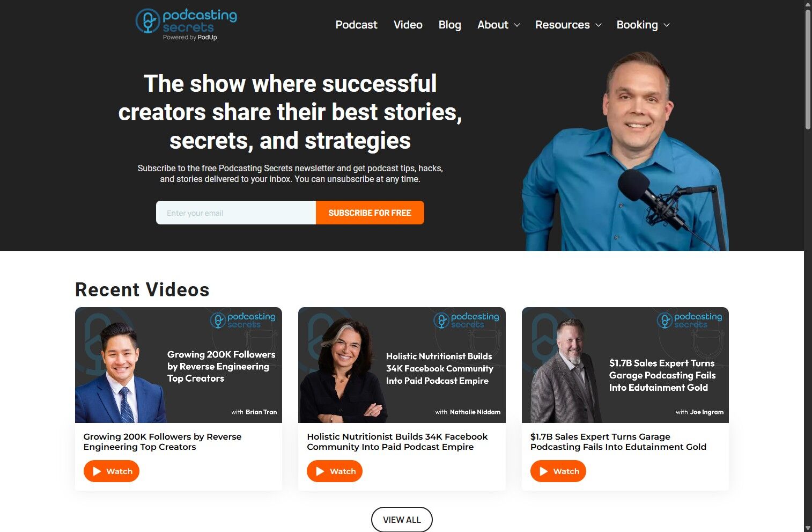Expand the Resources dropdown chevron

(x=599, y=25)
